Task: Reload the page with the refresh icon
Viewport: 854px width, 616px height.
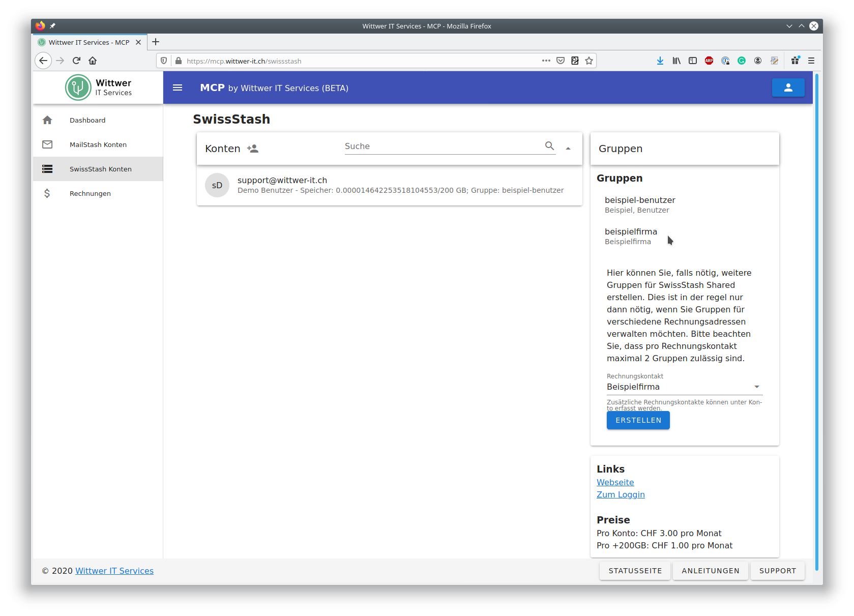Action: (76, 61)
